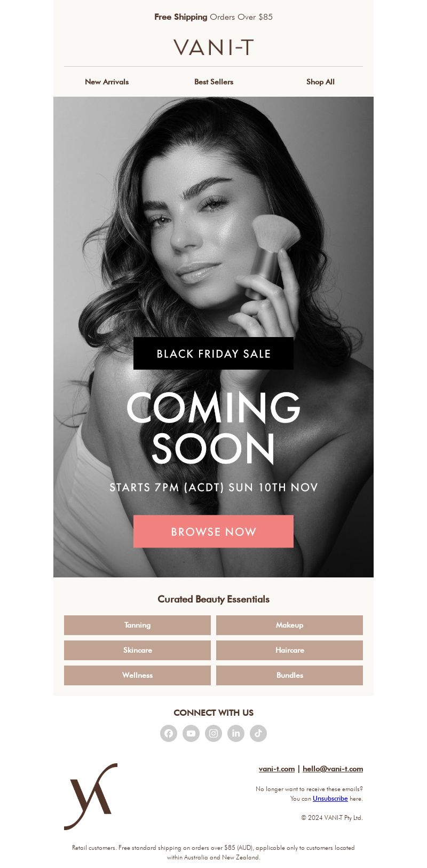Click the Unsubscribe link
The width and height of the screenshot is (427, 868).
(330, 799)
